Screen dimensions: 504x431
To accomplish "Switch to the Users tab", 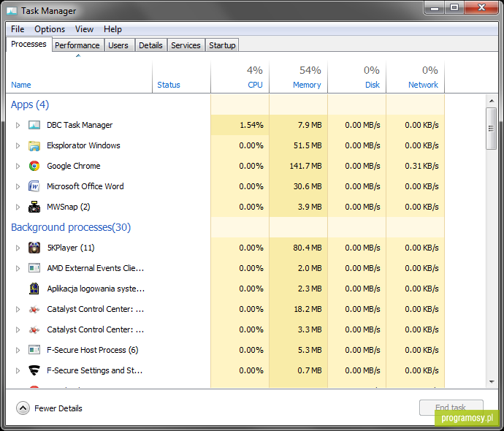I will click(118, 45).
